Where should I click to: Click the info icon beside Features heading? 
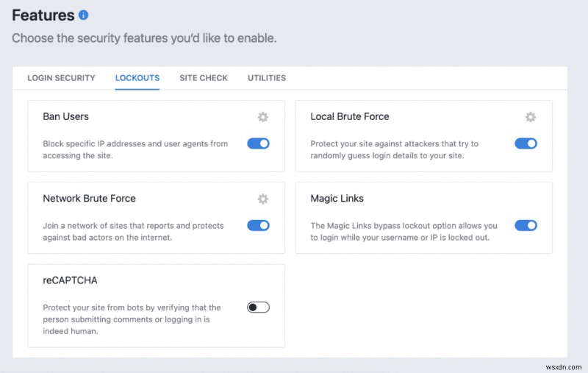83,15
